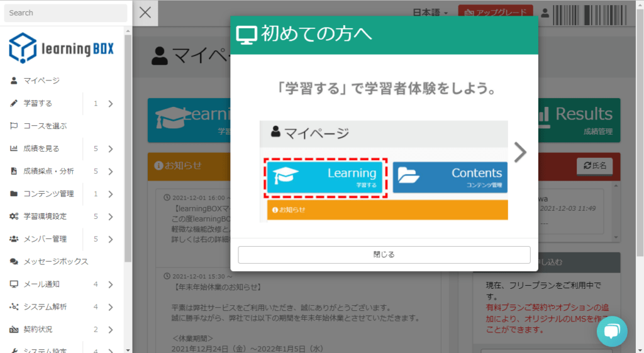Screen dimensions: 644x353
Task: Click the monitor icon beside メール通知
Action: 14,284
